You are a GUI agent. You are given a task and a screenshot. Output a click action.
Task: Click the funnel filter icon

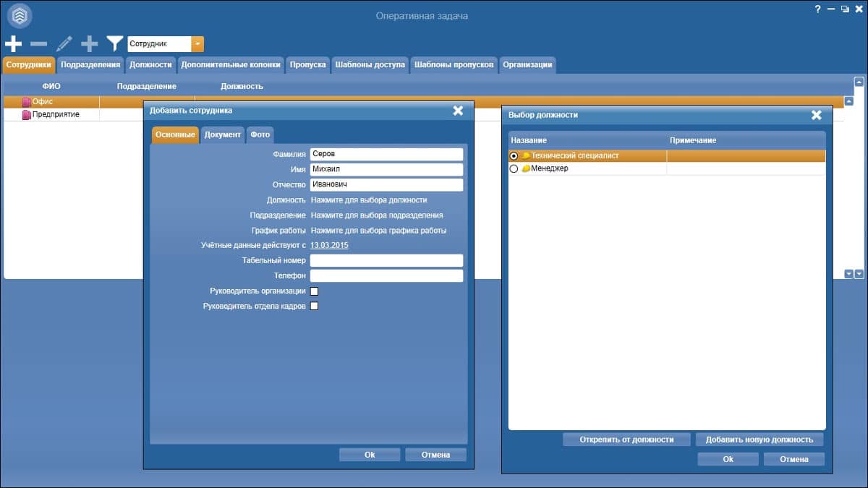tap(114, 44)
